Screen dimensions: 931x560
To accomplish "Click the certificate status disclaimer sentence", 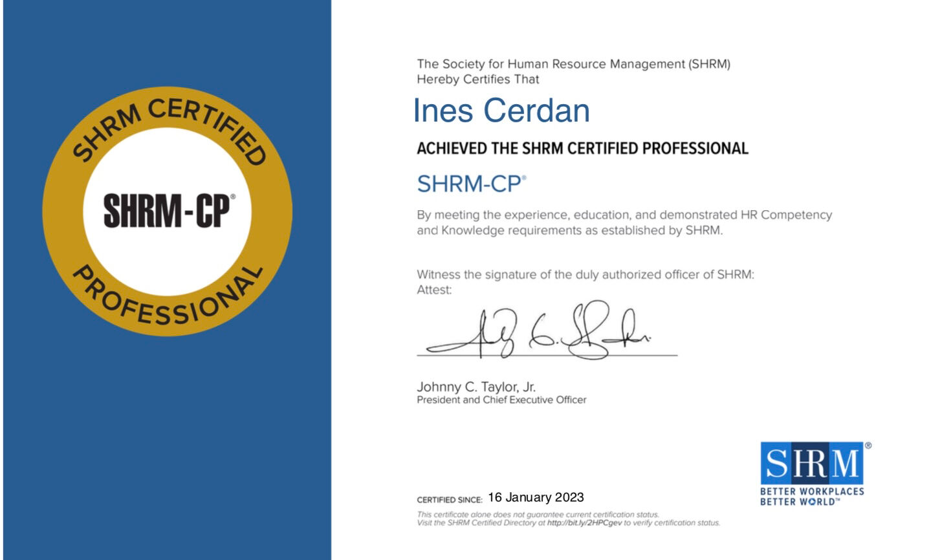I will click(537, 515).
